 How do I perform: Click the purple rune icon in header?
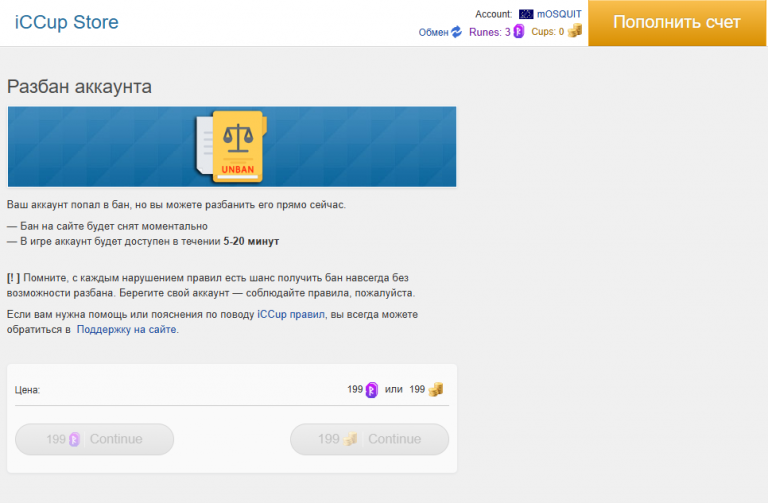coord(519,32)
